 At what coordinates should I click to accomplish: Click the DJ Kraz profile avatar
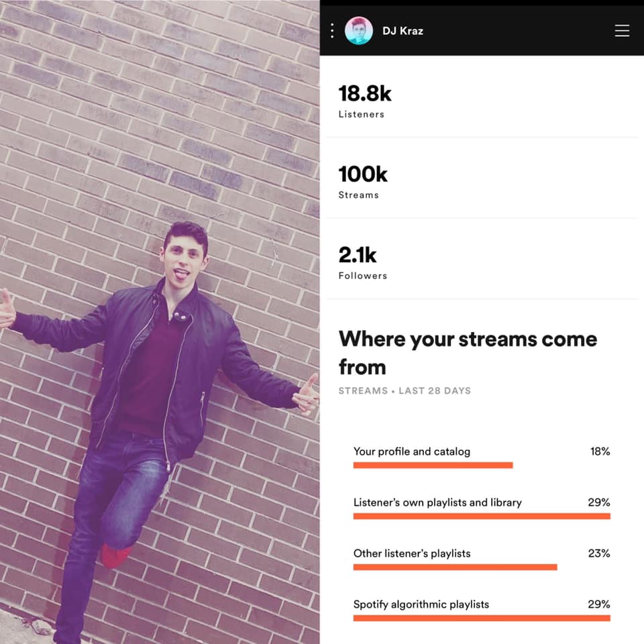point(358,31)
